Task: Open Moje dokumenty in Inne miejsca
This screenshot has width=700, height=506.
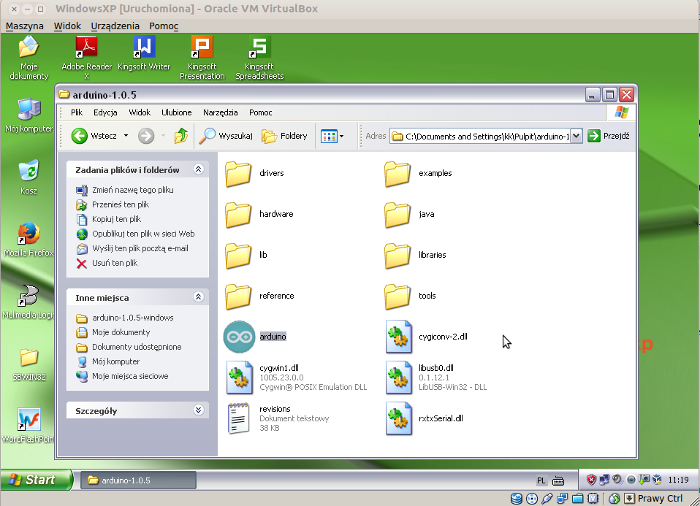Action: click(x=121, y=332)
